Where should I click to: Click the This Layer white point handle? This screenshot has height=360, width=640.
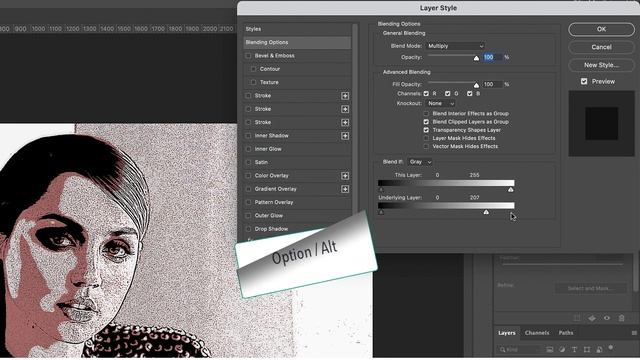(511, 190)
